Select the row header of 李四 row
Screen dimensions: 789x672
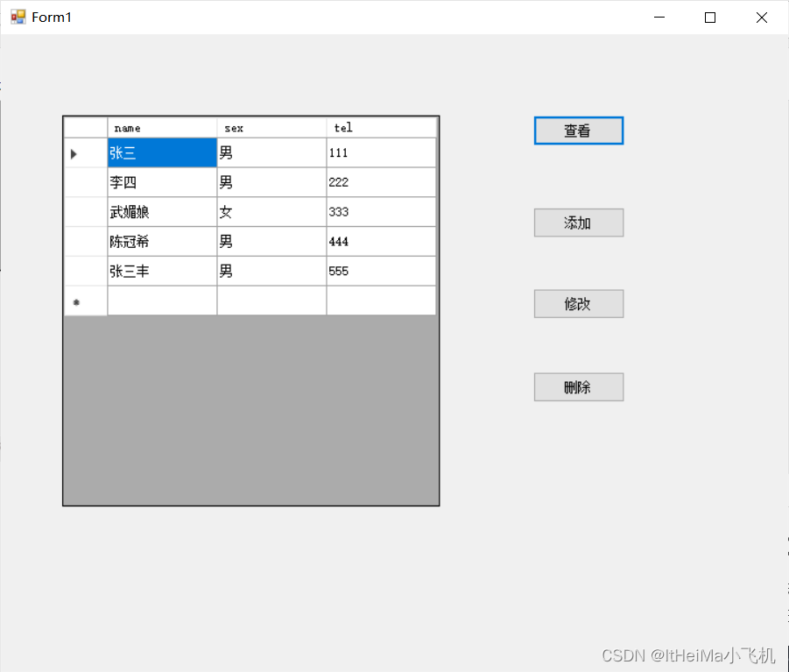point(86,182)
